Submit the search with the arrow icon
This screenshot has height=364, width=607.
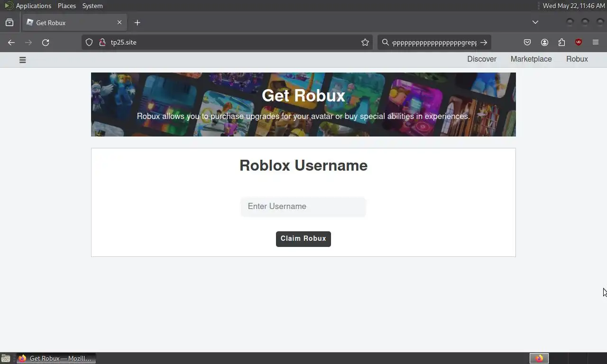pyautogui.click(x=483, y=42)
